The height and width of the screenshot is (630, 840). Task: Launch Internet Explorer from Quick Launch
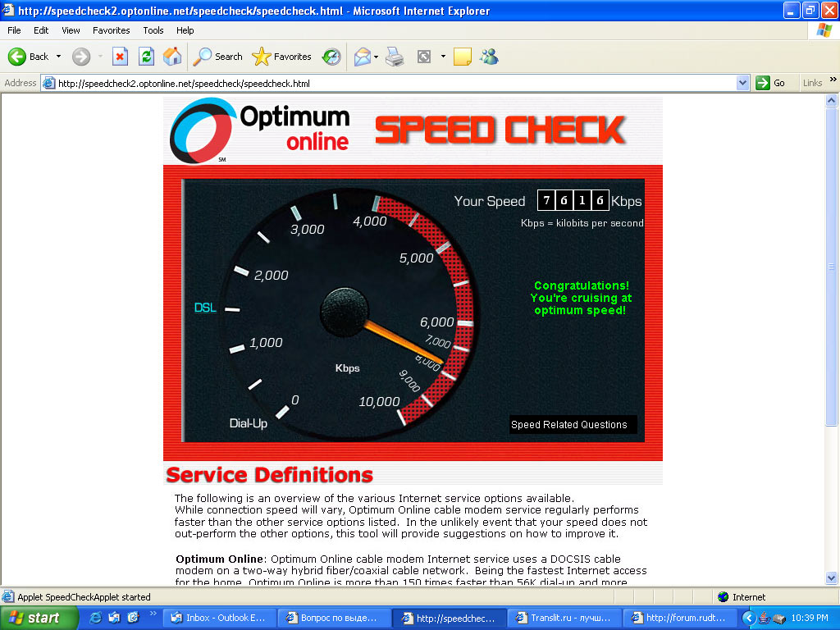coord(96,618)
